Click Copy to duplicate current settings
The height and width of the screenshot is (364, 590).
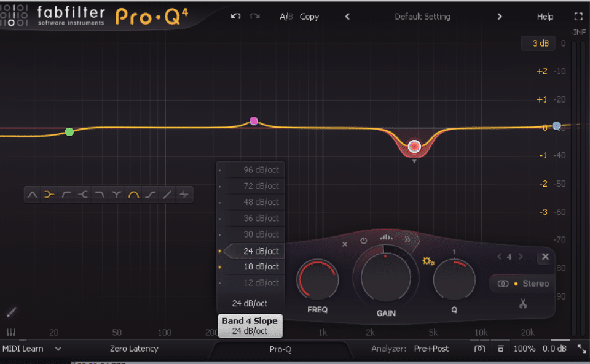pyautogui.click(x=309, y=17)
